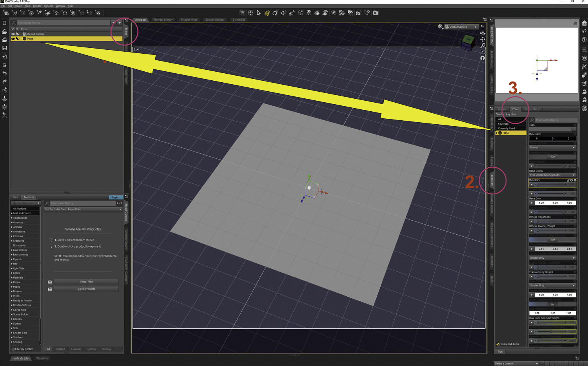588x366 pixels.
Task: Toggle the Filter By Context checkbox
Action: 13,349
